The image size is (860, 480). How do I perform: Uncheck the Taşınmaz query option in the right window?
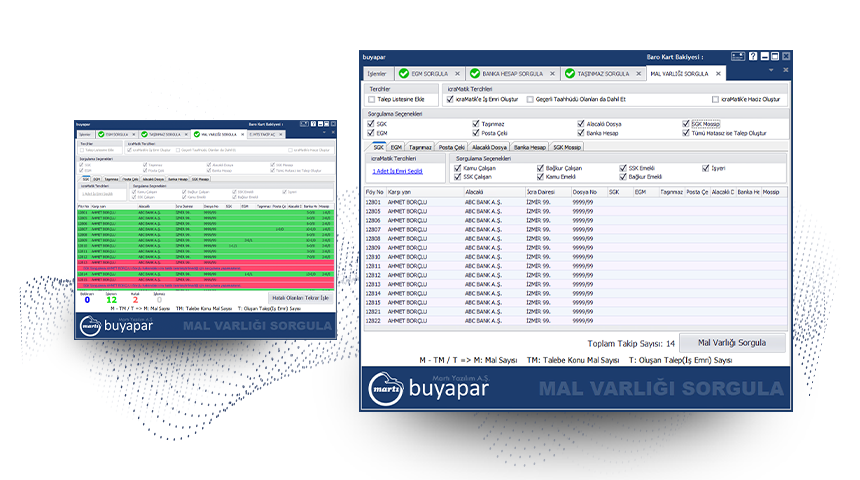(x=476, y=124)
